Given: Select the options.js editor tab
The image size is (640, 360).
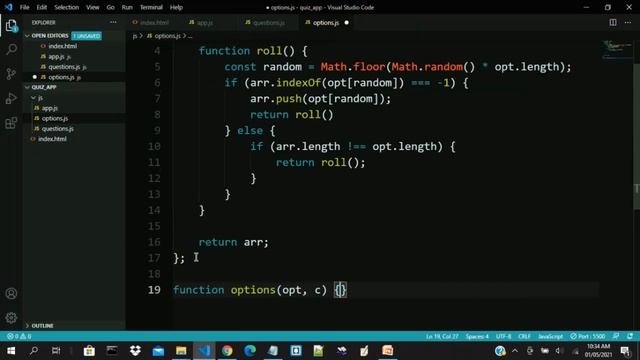Looking at the screenshot, I should pyautogui.click(x=326, y=22).
